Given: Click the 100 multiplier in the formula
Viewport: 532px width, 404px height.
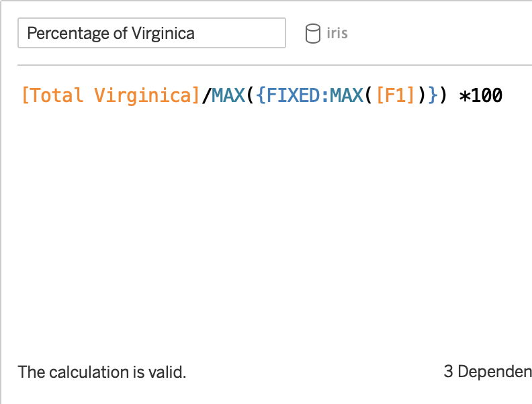Looking at the screenshot, I should coord(487,95).
